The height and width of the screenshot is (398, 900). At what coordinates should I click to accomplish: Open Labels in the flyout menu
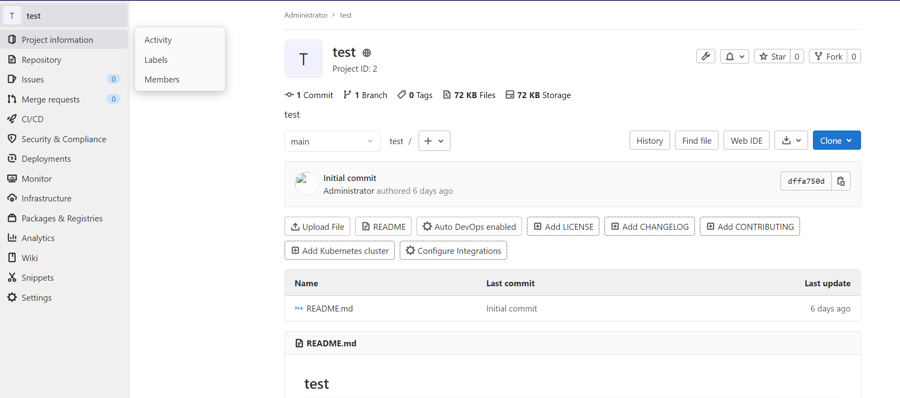[x=156, y=60]
